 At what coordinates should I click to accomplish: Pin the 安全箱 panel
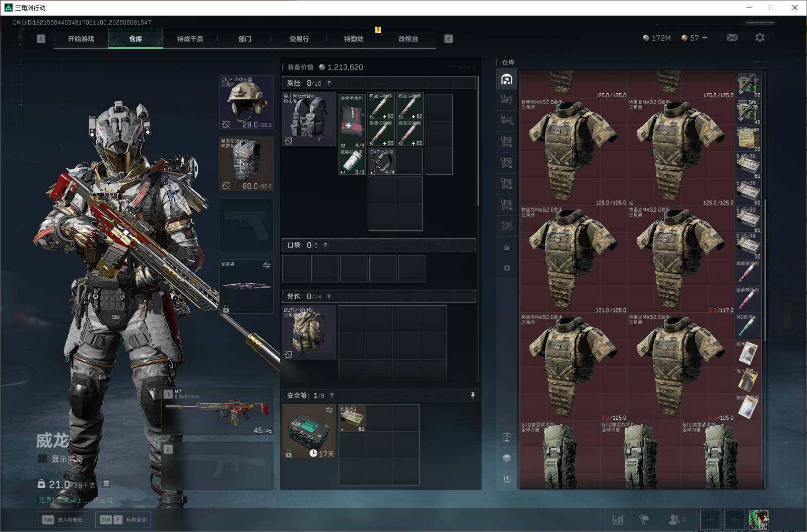pos(473,395)
